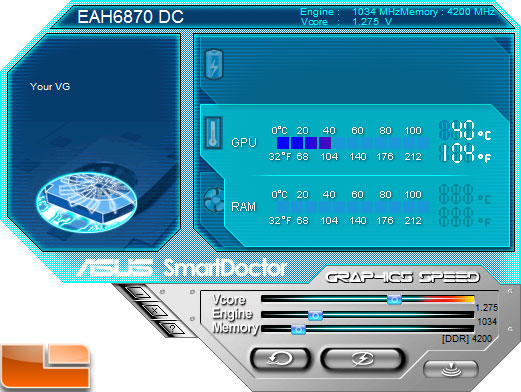
Task: Reset clocks with the circular arrow button
Action: 280,359
